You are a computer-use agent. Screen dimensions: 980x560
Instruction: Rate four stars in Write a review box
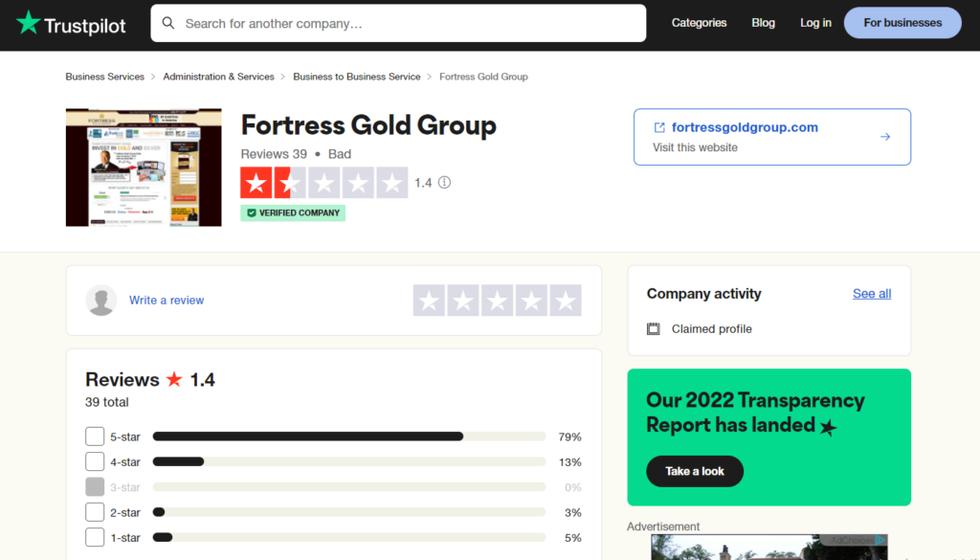click(x=531, y=301)
